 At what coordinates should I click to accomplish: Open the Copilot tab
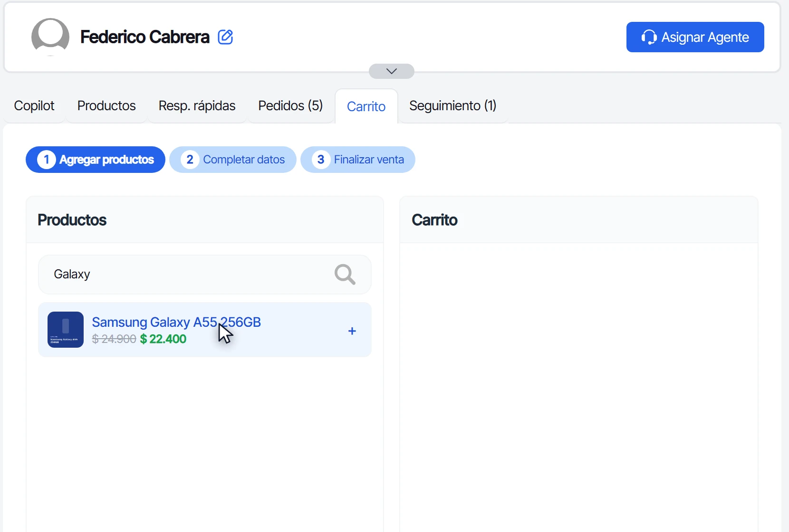(34, 105)
